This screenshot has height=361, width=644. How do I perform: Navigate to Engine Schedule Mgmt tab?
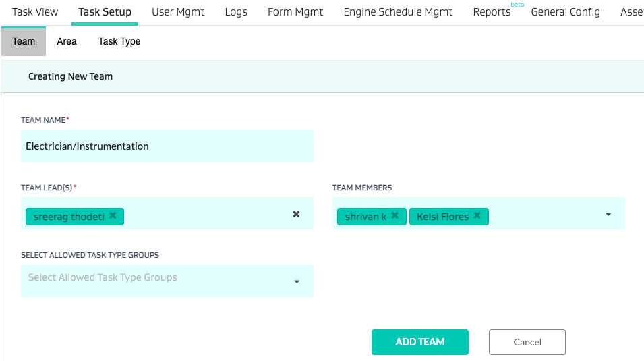(x=398, y=12)
